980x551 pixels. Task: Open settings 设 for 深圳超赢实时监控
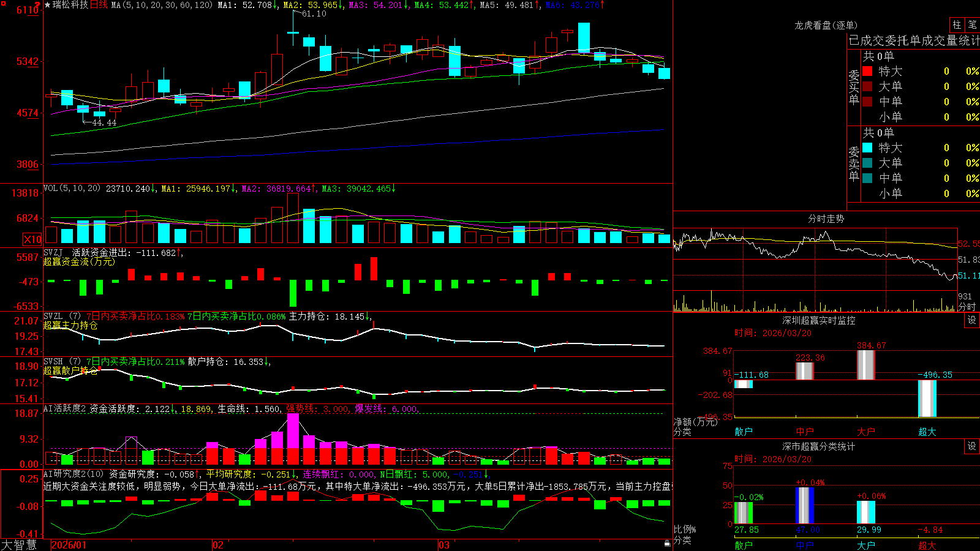point(971,321)
